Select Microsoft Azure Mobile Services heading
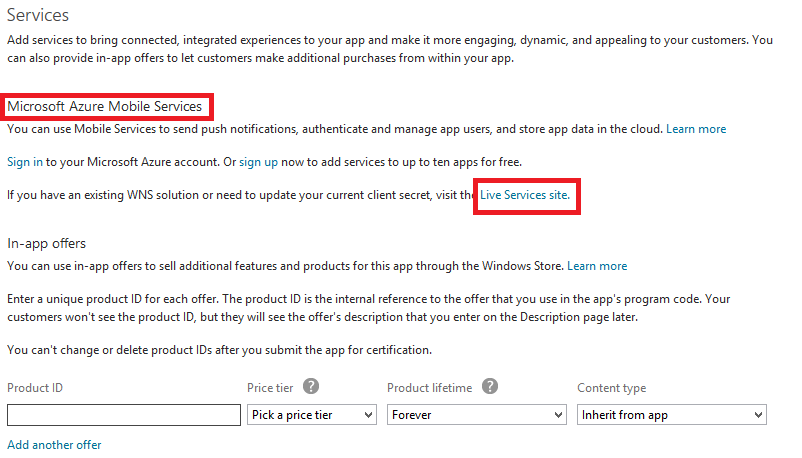This screenshot has height=458, width=802. coord(104,106)
